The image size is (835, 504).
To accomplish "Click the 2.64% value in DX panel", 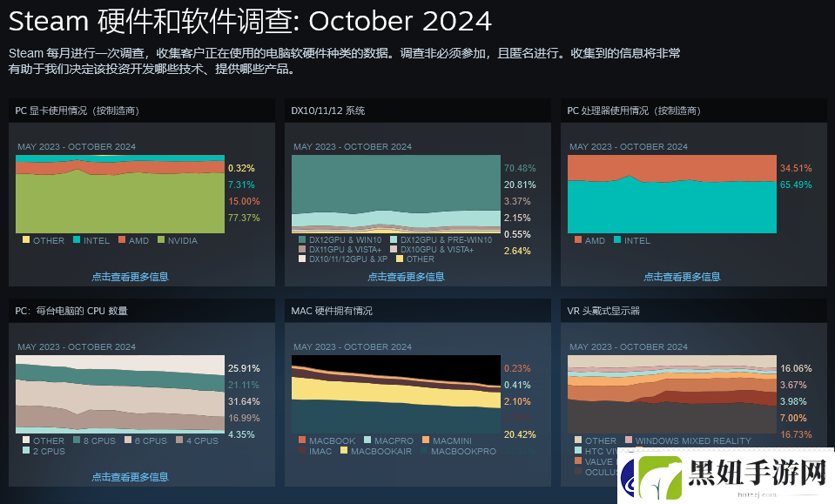I will (x=517, y=251).
